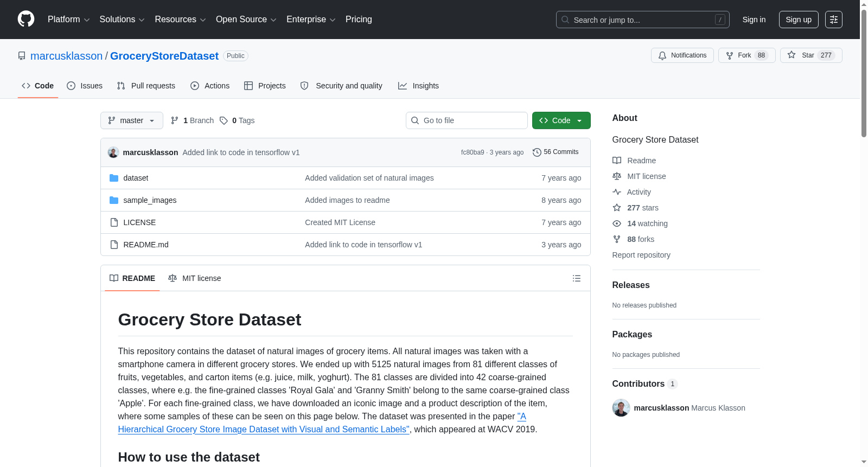Viewport: 868px width, 467px height.
Task: Open the LICENSE file
Action: (139, 222)
